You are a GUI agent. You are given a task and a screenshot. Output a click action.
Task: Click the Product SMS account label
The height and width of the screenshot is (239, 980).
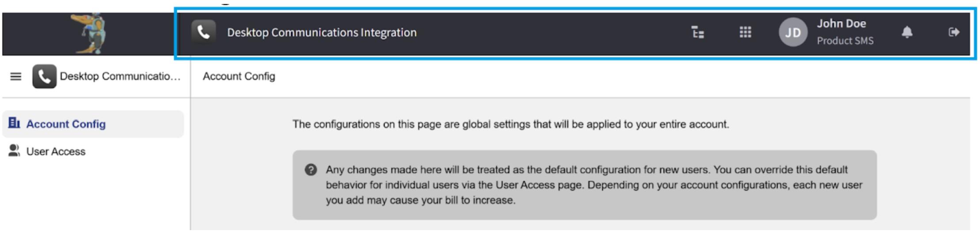click(x=845, y=41)
